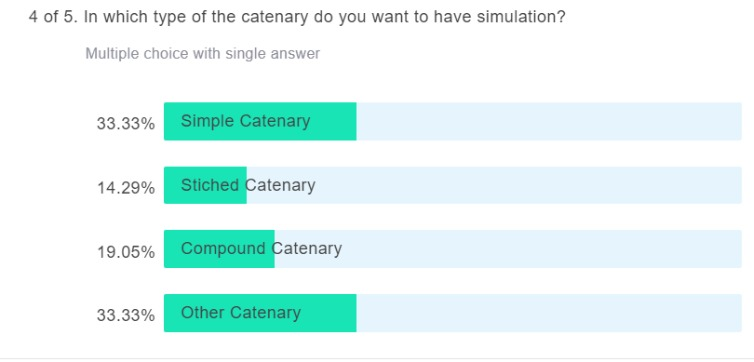Select the Simple Catenary filled bar
The height and width of the screenshot is (362, 754).
click(x=260, y=121)
